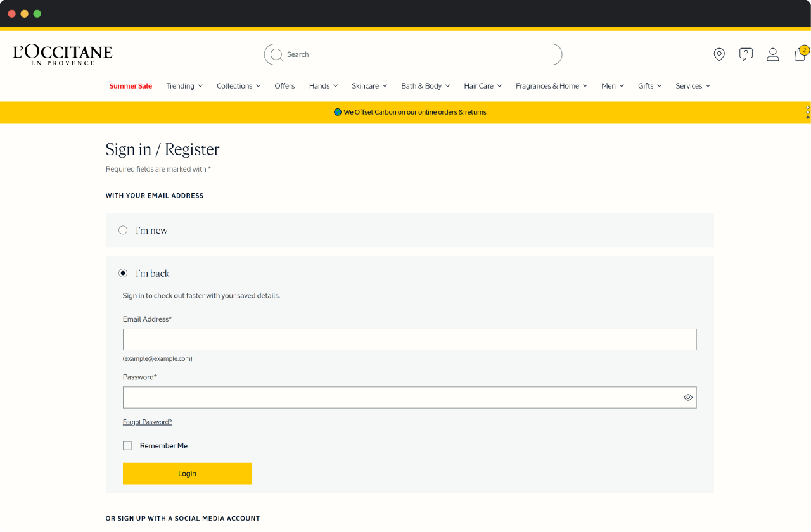Select the I'm new radio button
Image resolution: width=811 pixels, height=532 pixels.
tap(123, 230)
